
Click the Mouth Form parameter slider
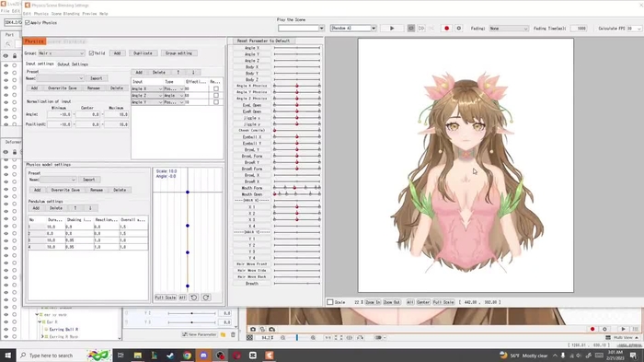[x=297, y=188]
